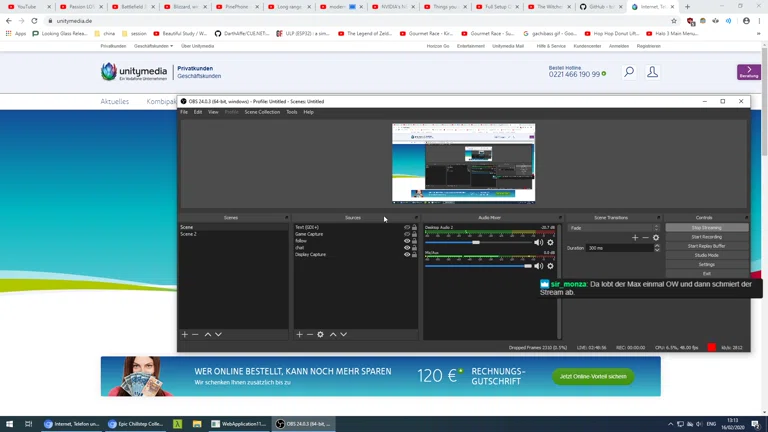
Task: Bookmark the page with the Chrome star icon
Action: click(674, 21)
